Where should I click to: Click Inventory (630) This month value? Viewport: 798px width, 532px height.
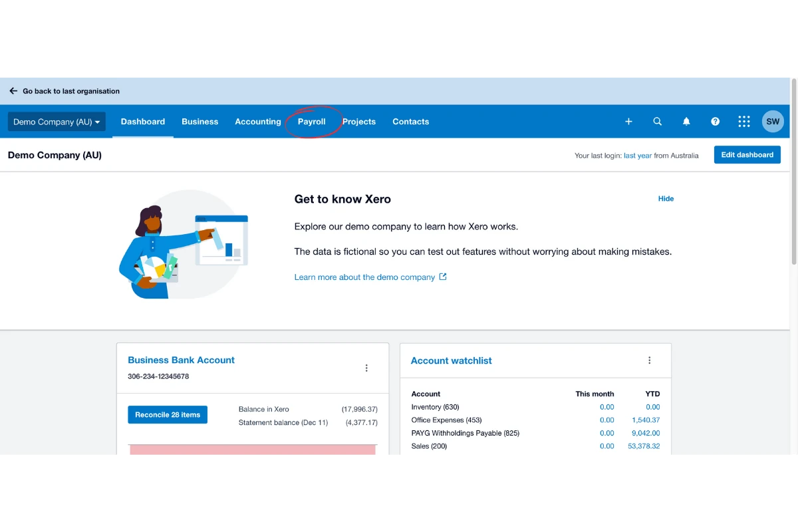point(607,407)
